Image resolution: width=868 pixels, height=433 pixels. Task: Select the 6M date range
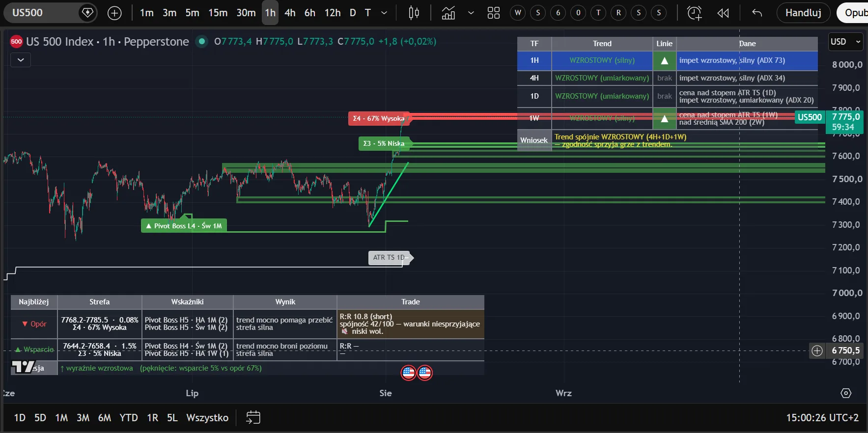click(105, 418)
